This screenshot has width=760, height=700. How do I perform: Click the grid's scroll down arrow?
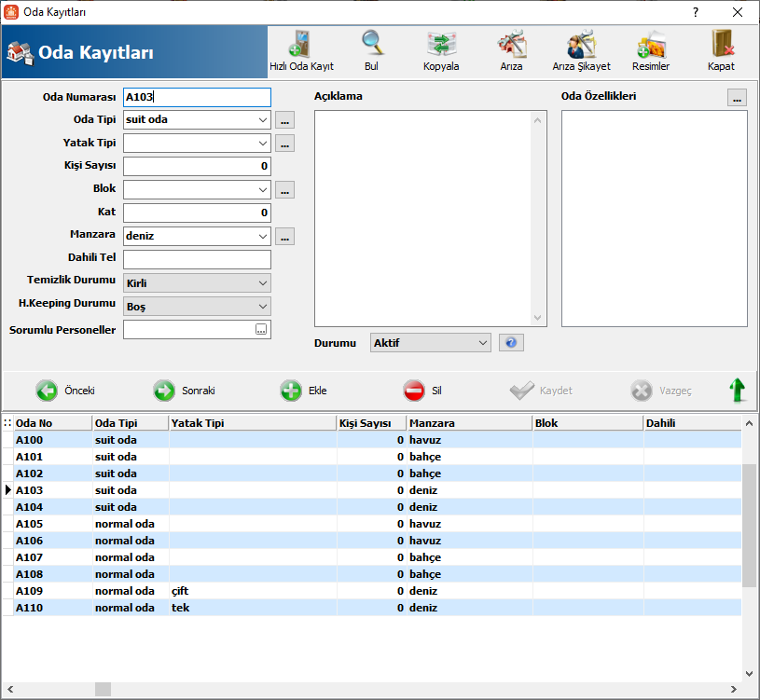point(750,674)
